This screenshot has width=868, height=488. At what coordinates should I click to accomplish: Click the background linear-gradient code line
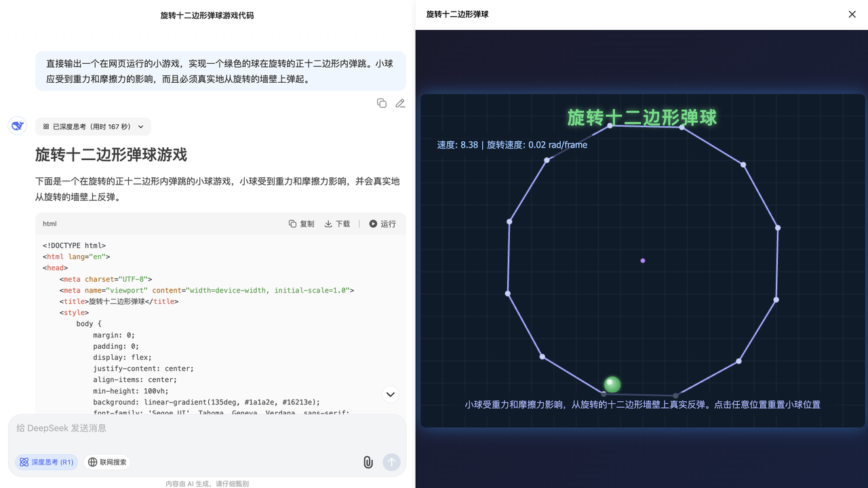[x=206, y=402]
